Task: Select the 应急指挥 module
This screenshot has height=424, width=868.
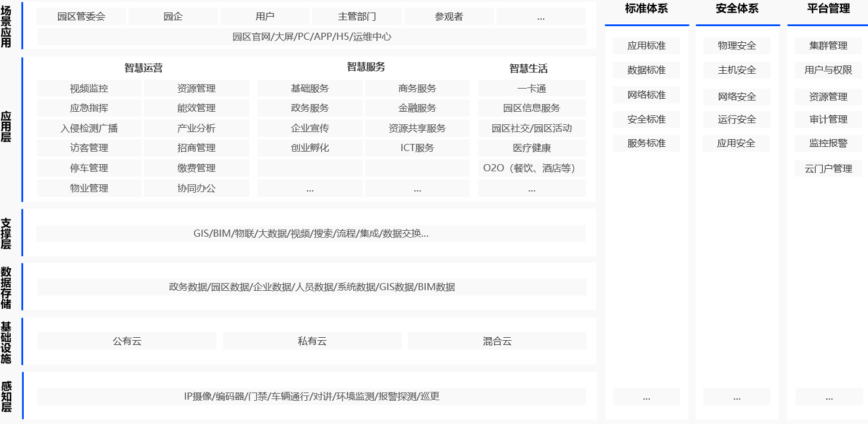Action: (x=89, y=108)
